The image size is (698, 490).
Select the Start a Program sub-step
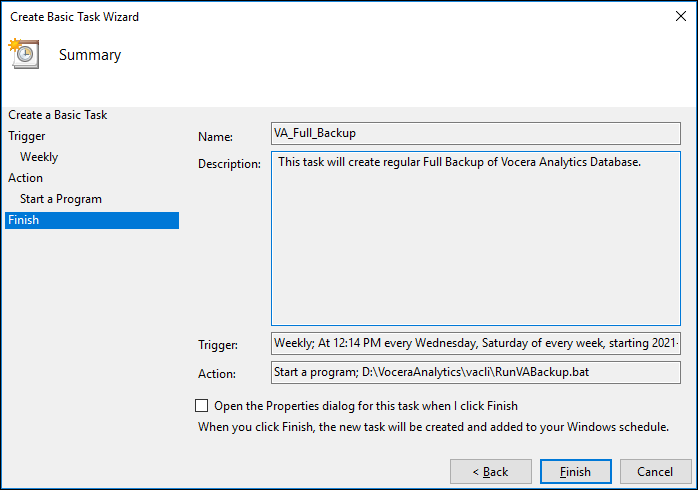tap(61, 199)
